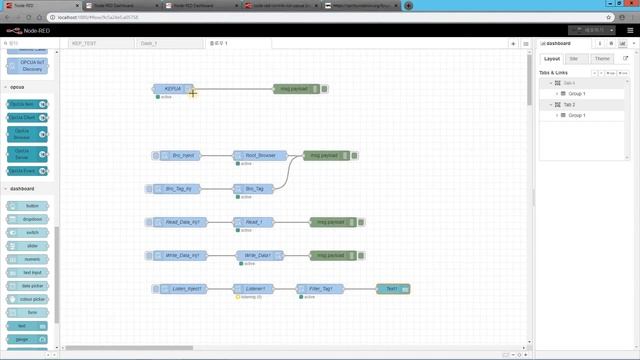Trigger the Bro_Tag_Inj inject button
Viewport: 640px width, 360px height.
149,189
